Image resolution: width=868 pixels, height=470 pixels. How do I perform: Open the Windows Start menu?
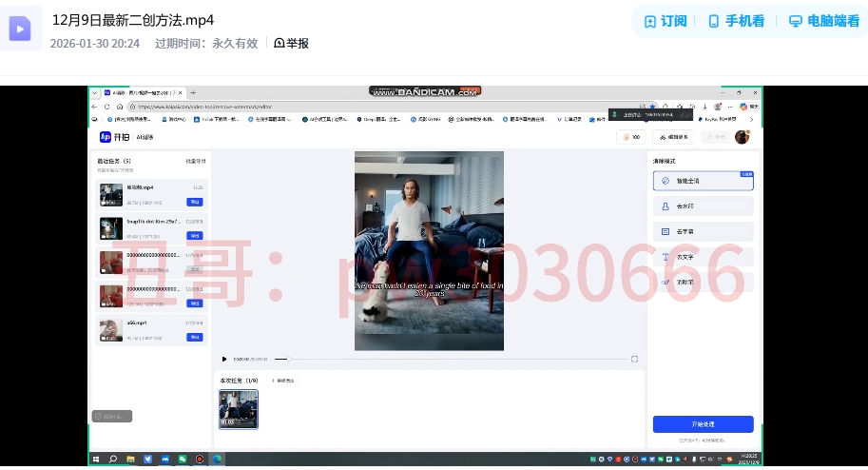(x=96, y=459)
